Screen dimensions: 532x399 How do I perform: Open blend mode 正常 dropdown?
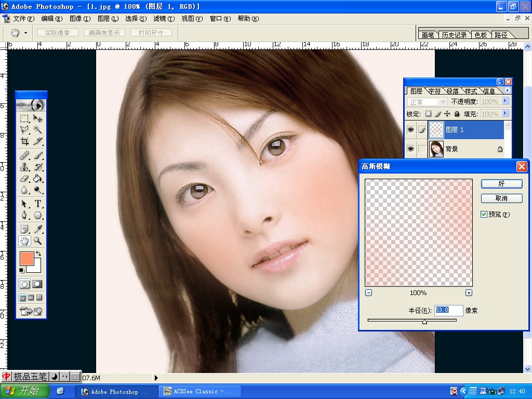click(443, 102)
